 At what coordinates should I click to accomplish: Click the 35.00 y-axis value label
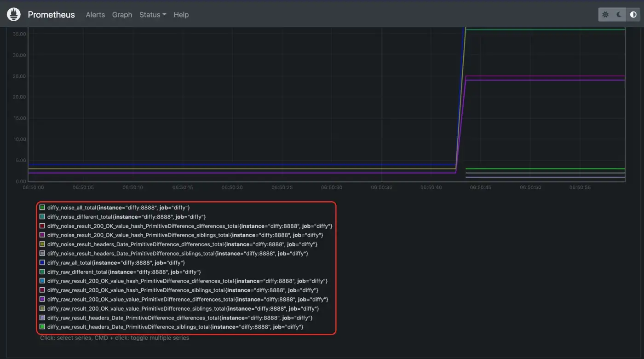(x=19, y=34)
